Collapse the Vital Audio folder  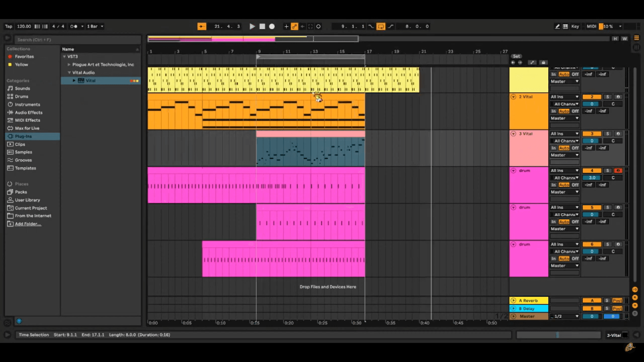point(69,72)
